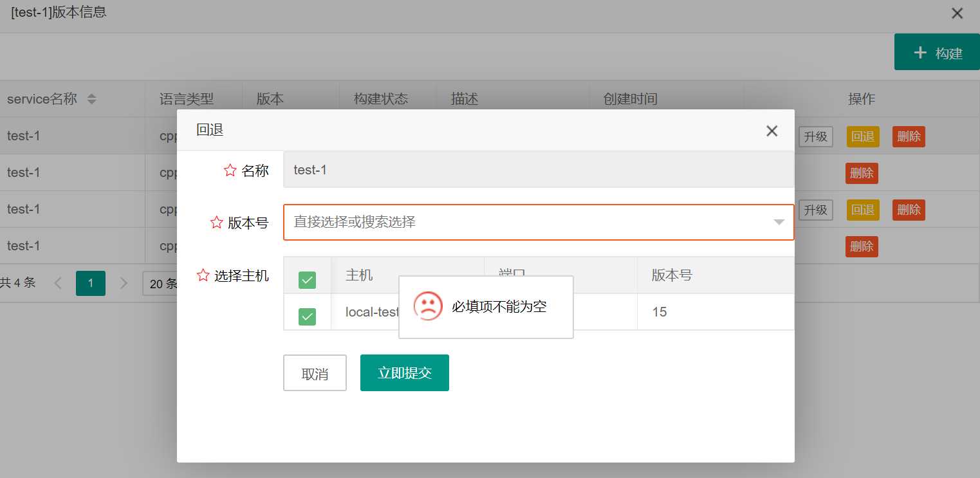Viewport: 980px width, 478px height.
Task: Click 升级 button in first table row
Action: (815, 136)
